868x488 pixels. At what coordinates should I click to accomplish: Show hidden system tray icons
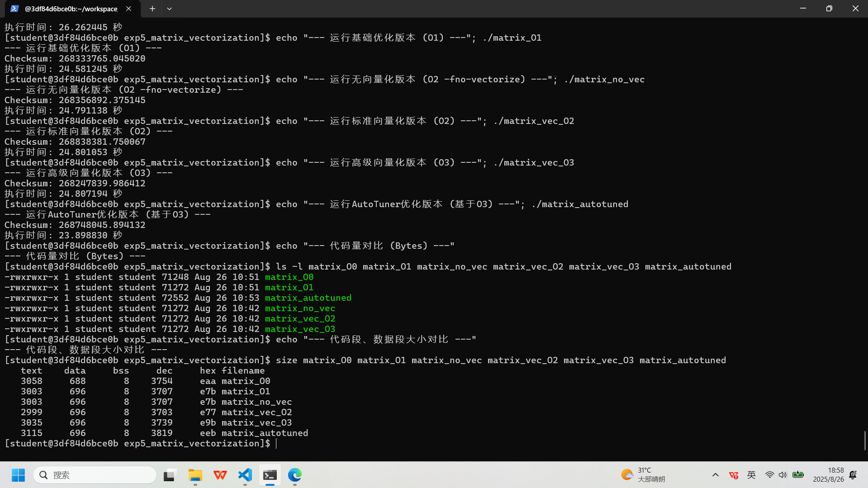[x=715, y=475]
